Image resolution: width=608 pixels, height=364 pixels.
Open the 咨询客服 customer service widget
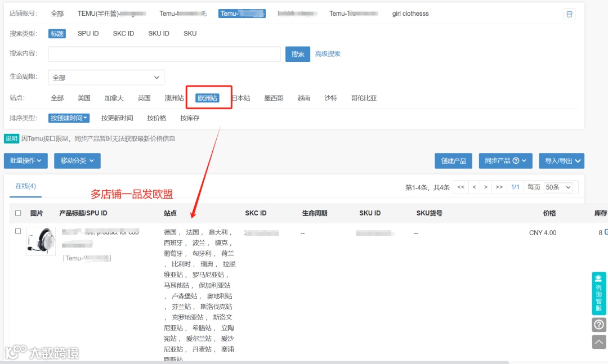[x=598, y=293]
